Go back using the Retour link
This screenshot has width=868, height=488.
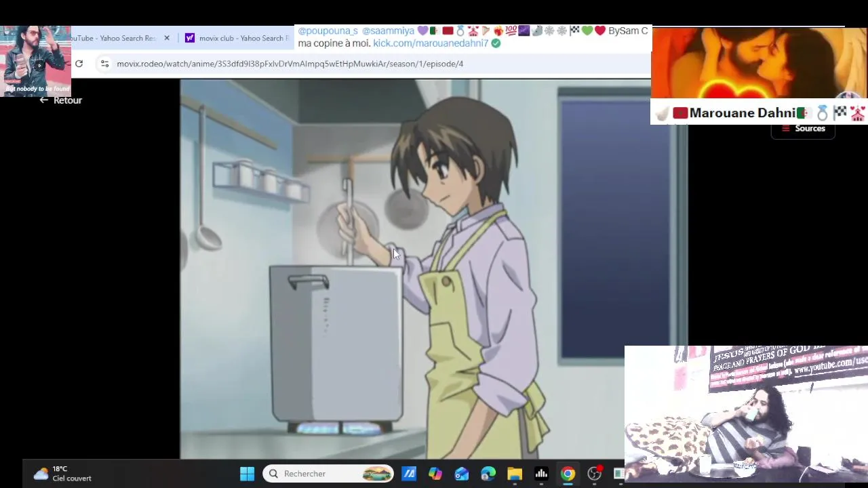coord(60,100)
